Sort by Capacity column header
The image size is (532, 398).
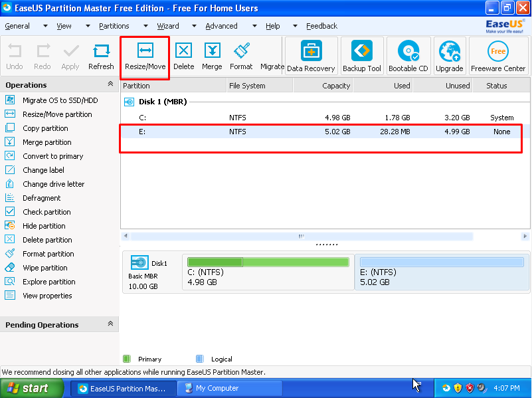(323, 86)
